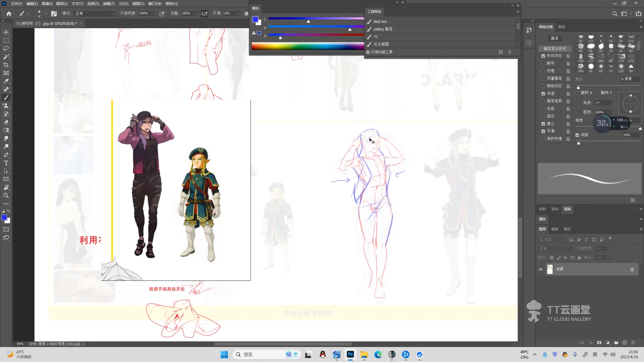Select the Zoom tool in toolbar
Image resolution: width=644 pixels, height=362 pixels.
6,195
